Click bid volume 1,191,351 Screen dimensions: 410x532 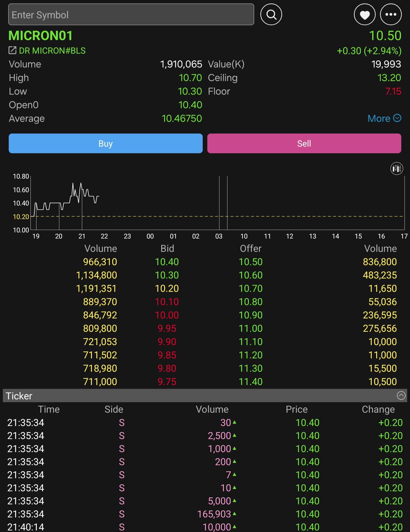pyautogui.click(x=96, y=288)
